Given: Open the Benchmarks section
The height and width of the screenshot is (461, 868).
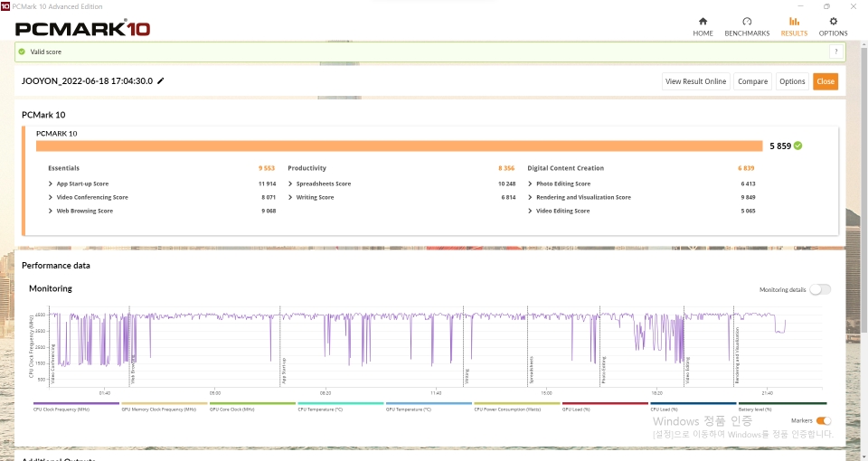Looking at the screenshot, I should [x=747, y=26].
